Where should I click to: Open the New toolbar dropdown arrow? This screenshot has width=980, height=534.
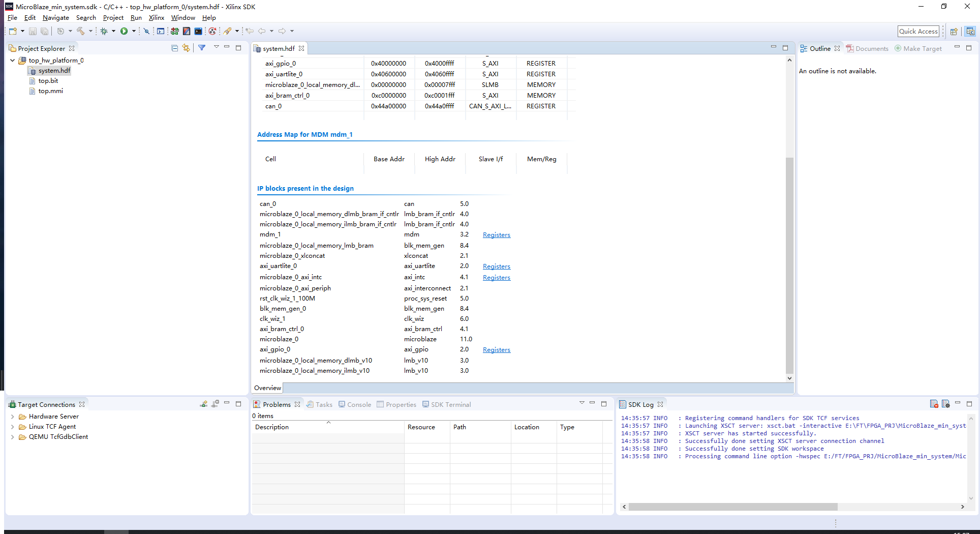coord(23,31)
